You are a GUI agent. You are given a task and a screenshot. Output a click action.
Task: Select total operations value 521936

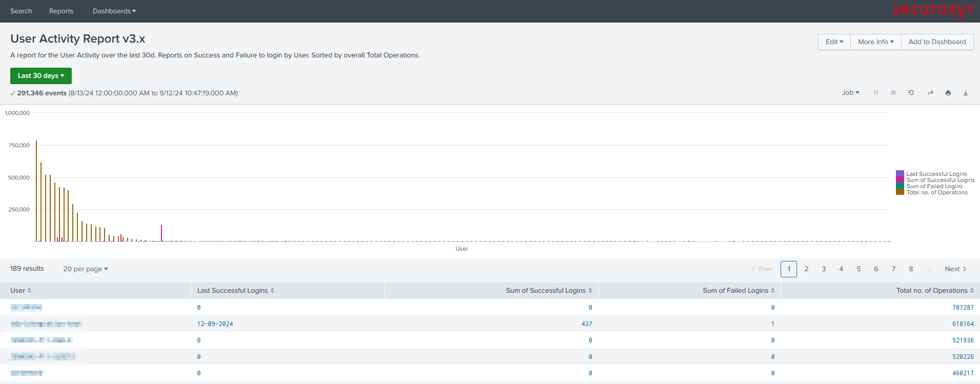click(x=963, y=340)
